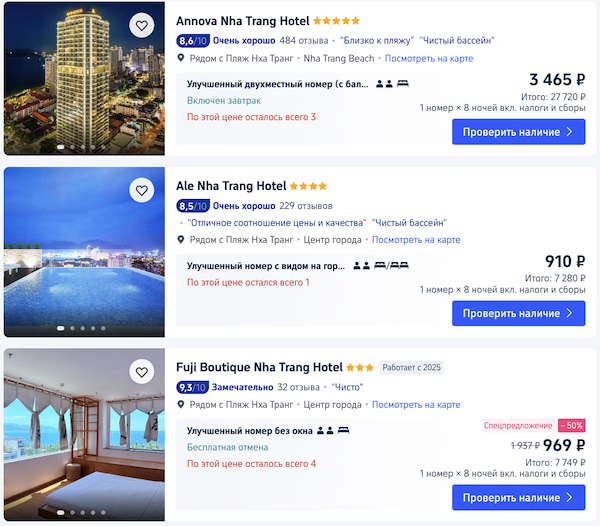The image size is (600, 526).
Task: Check availability for Annova Nha Trang Hotel
Action: point(518,132)
